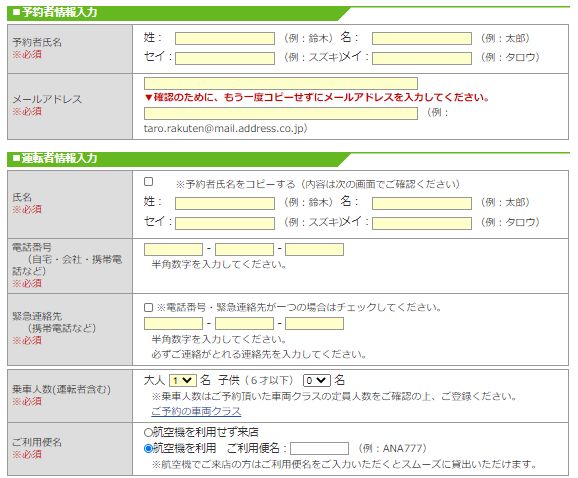The width and height of the screenshot is (578, 478).
Task: Open the children (子供) count dropdown
Action: coord(317,380)
